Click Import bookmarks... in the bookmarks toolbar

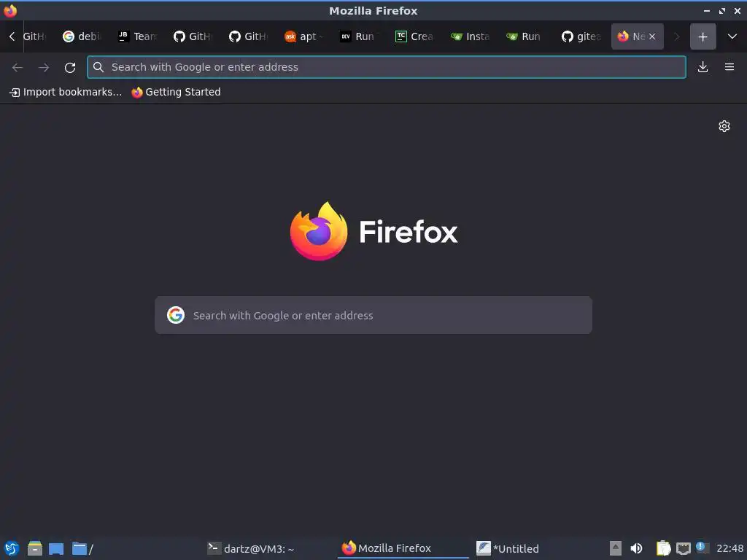click(x=66, y=92)
